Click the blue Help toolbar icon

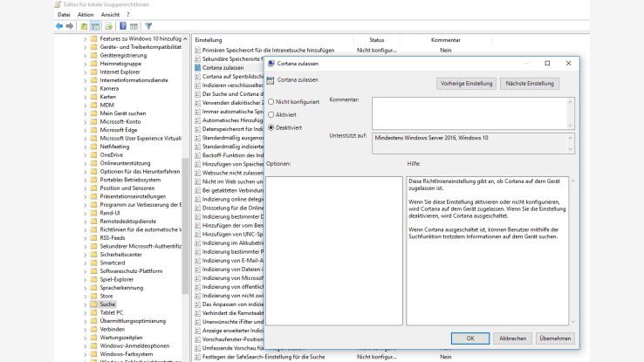(121, 26)
